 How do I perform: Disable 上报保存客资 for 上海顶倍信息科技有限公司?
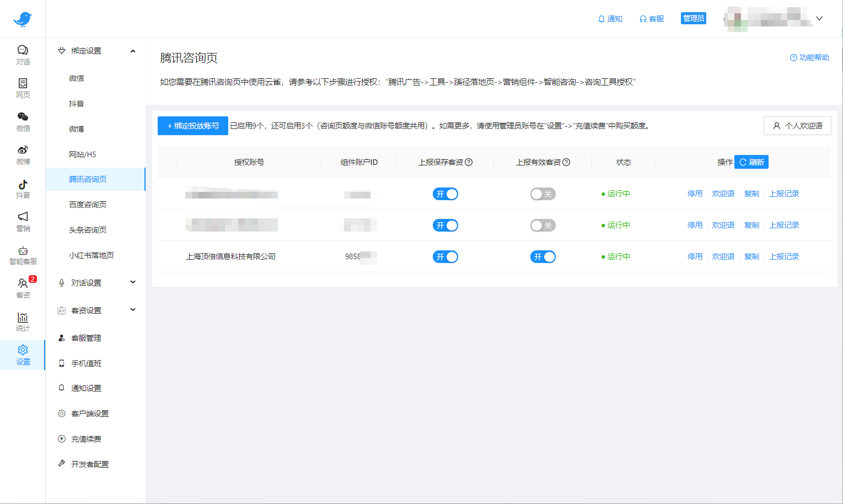pos(445,256)
